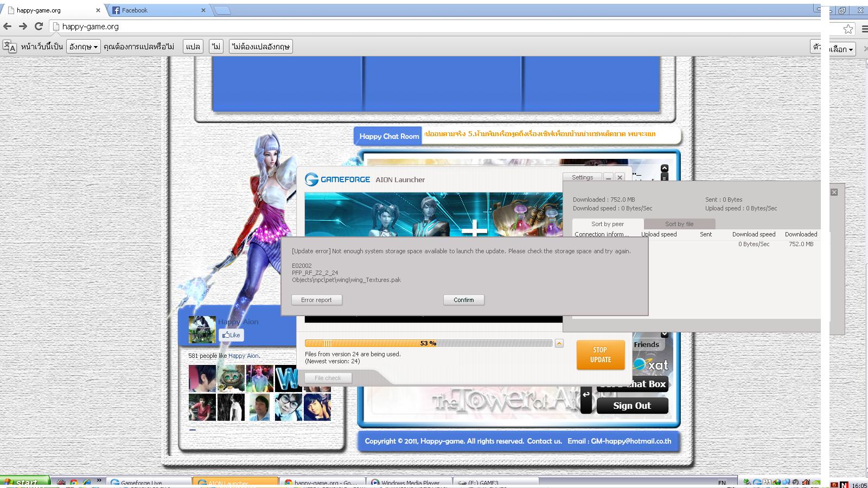Open launcher Settings
Screen dimensions: 868x488
[582, 177]
